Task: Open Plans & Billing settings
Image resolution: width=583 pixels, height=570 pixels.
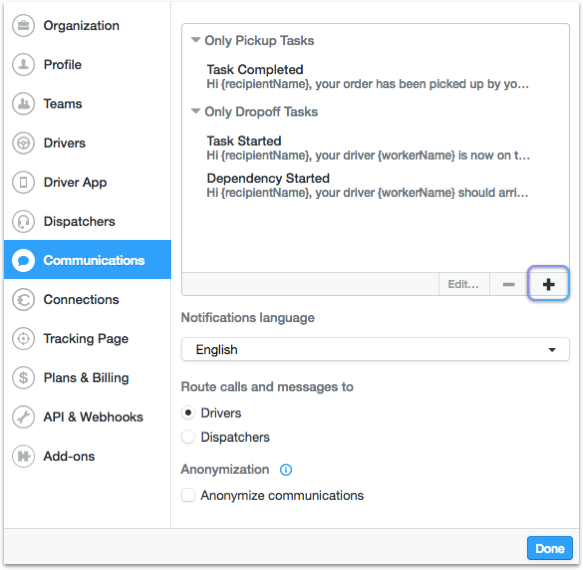Action: coord(87,378)
